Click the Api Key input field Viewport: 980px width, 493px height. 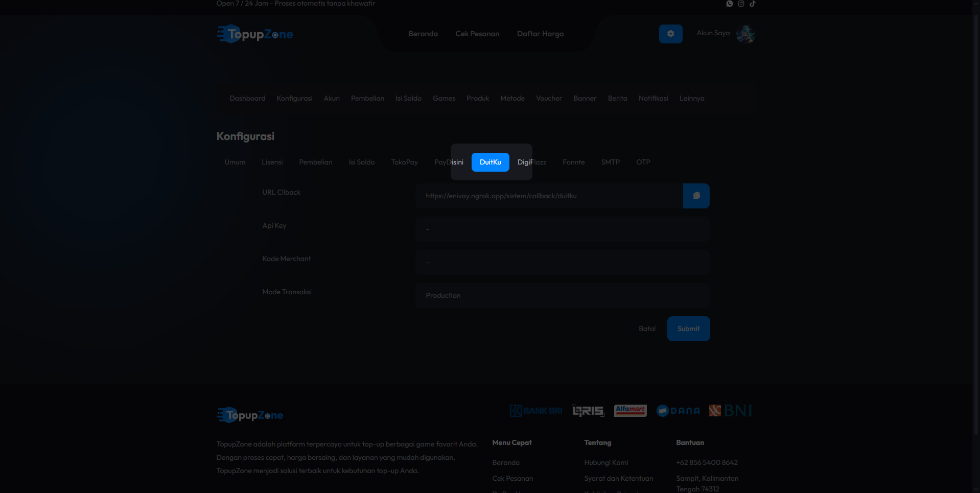pyautogui.click(x=563, y=229)
